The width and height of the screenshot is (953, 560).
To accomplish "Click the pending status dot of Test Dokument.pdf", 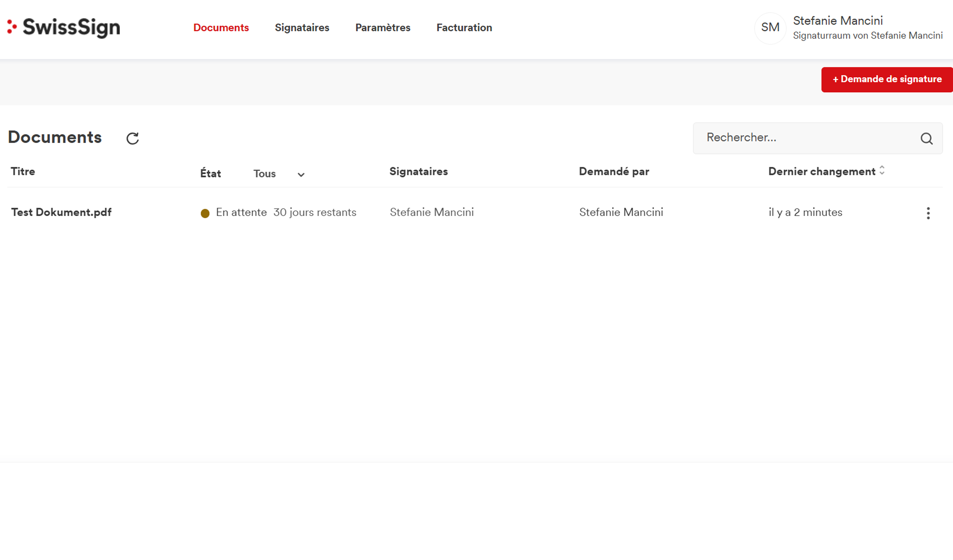I will 205,214.
